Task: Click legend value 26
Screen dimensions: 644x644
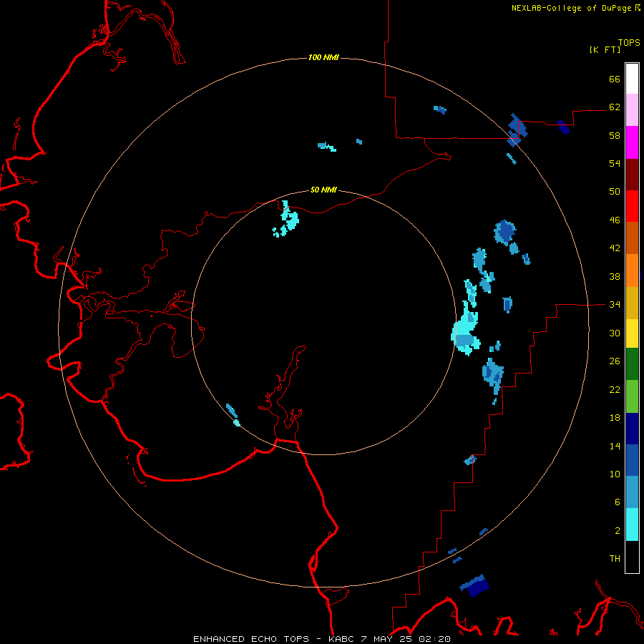Action: 615,361
